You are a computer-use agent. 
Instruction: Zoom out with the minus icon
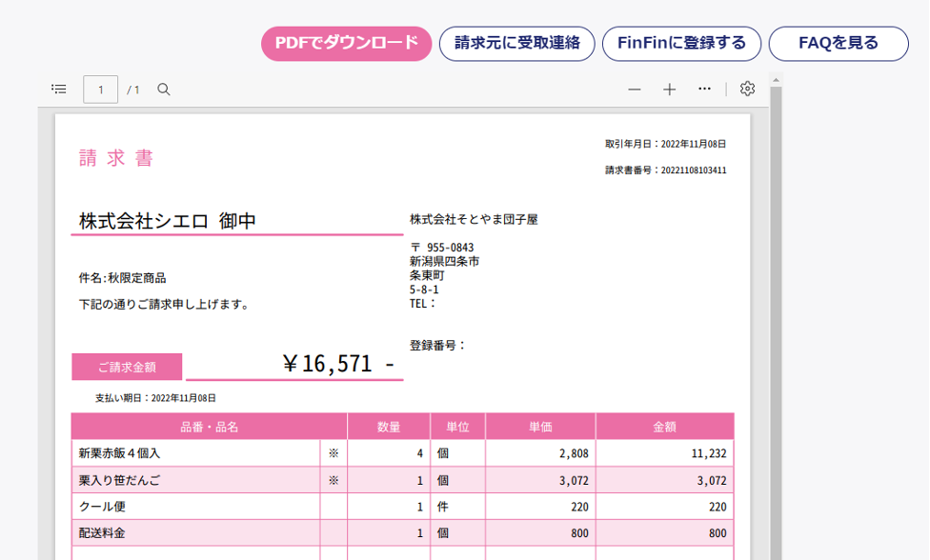635,90
